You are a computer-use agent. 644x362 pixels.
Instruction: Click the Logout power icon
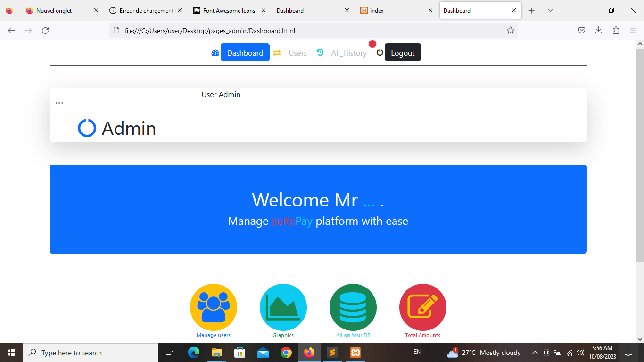[x=380, y=52]
